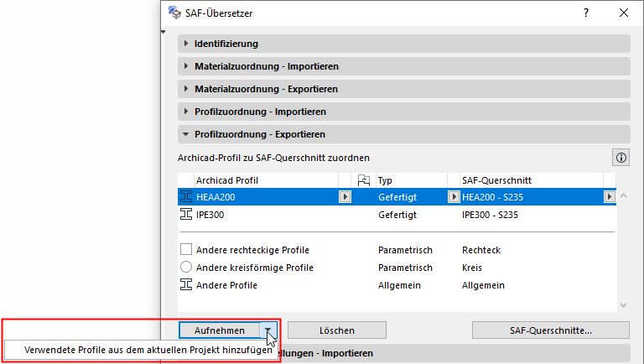
Task: Click the I-beam icon beside Andere Profile
Action: coord(186,284)
